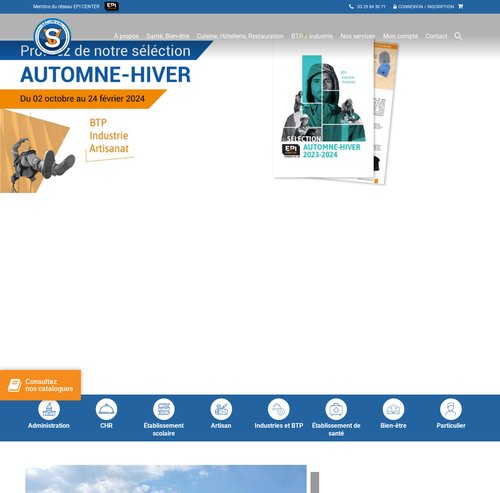Viewport: 500px width, 493px height.
Task: Click the Artisan label
Action: click(221, 425)
